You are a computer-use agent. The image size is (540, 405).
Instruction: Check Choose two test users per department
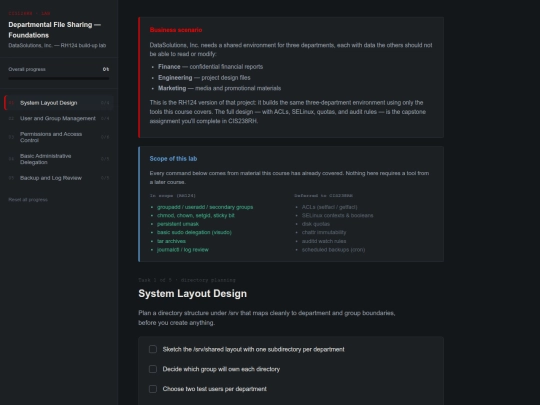(x=153, y=389)
